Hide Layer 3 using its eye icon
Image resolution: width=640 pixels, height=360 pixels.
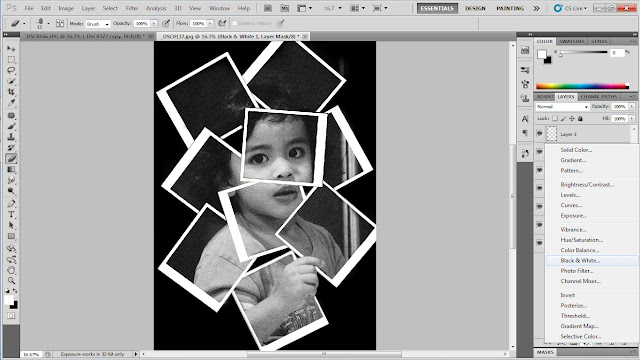(539, 134)
